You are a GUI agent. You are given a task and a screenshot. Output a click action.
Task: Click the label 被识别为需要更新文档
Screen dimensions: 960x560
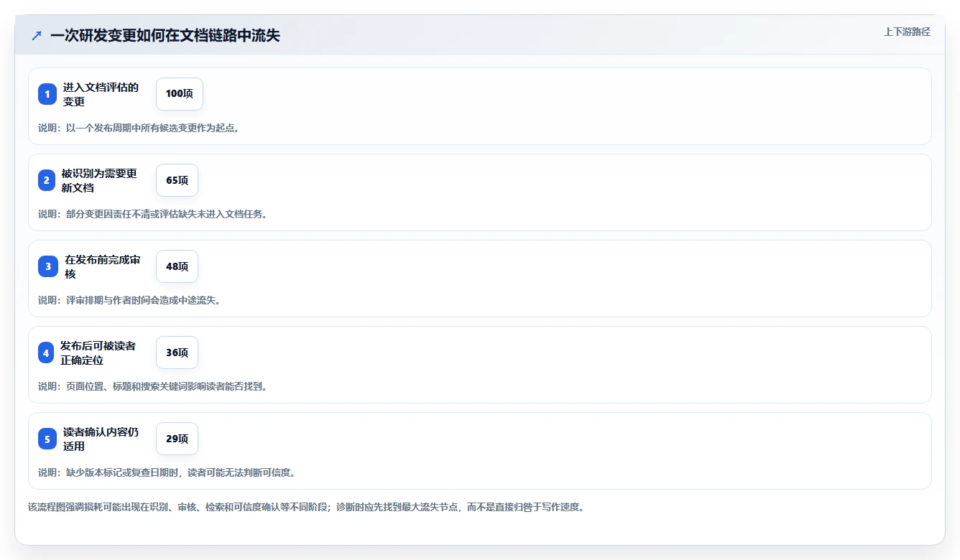(100, 180)
